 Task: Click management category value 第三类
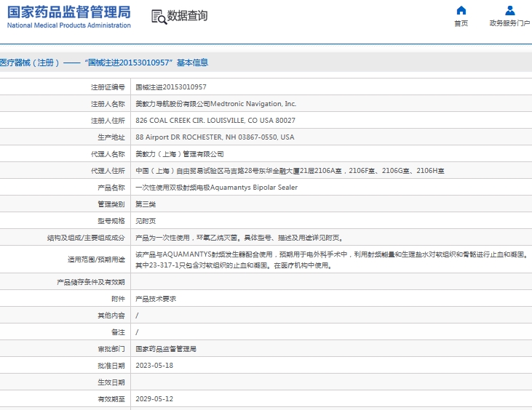(146, 204)
